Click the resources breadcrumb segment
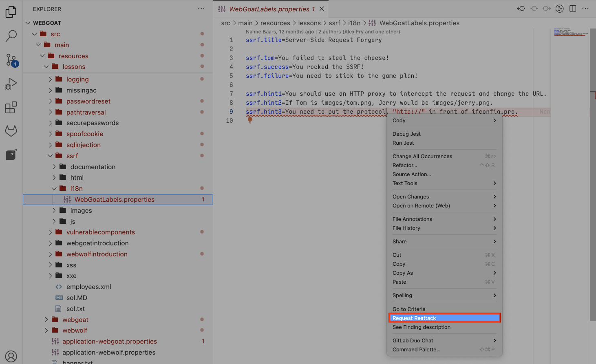The height and width of the screenshot is (364, 596). tap(275, 23)
